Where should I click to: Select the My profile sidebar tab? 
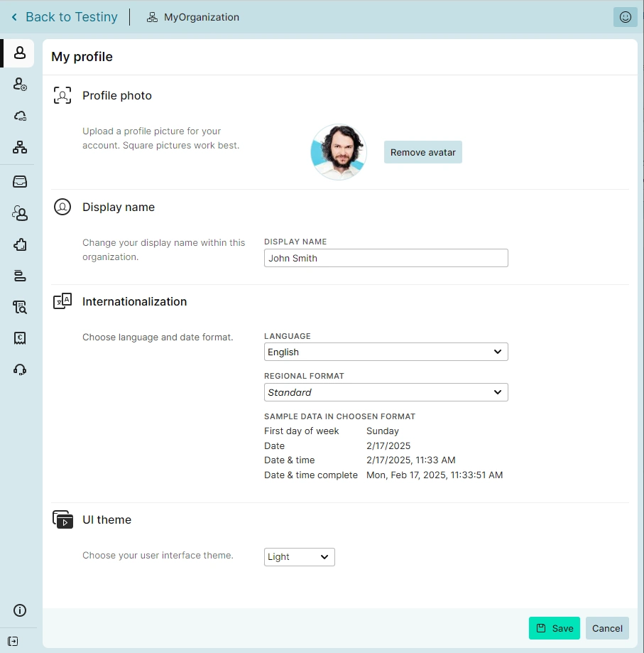(x=20, y=53)
